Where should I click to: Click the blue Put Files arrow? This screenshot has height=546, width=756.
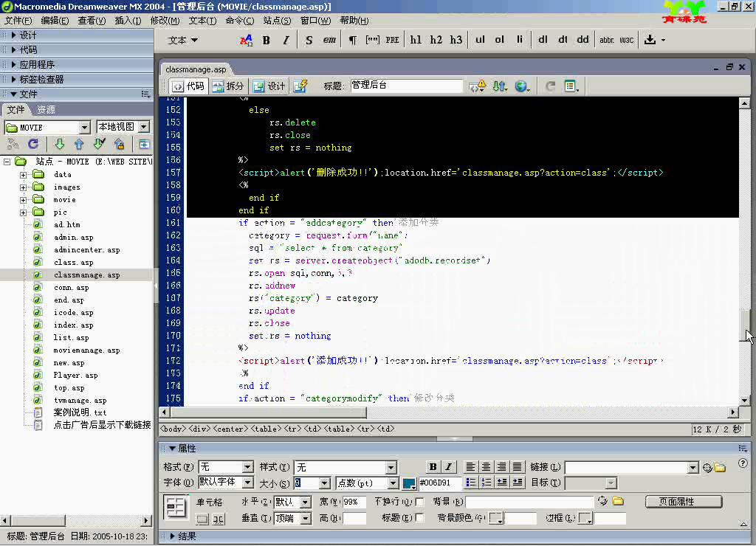(79, 144)
